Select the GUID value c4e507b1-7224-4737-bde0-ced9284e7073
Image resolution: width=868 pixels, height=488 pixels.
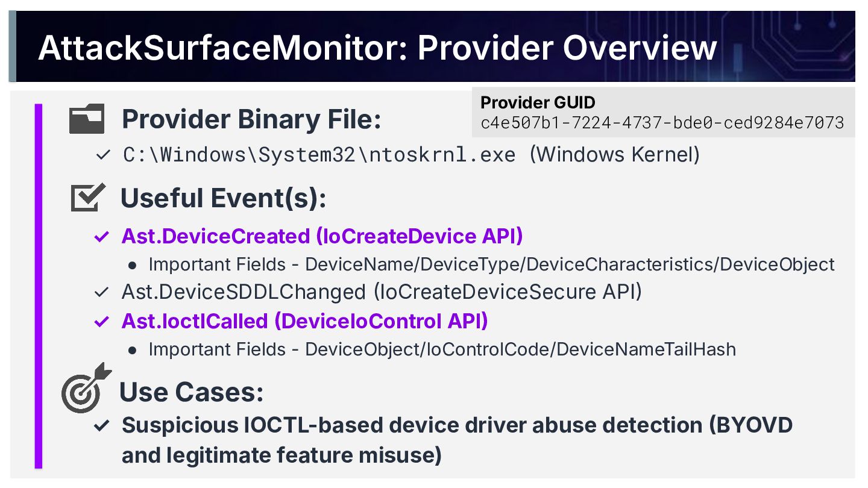[x=662, y=123]
